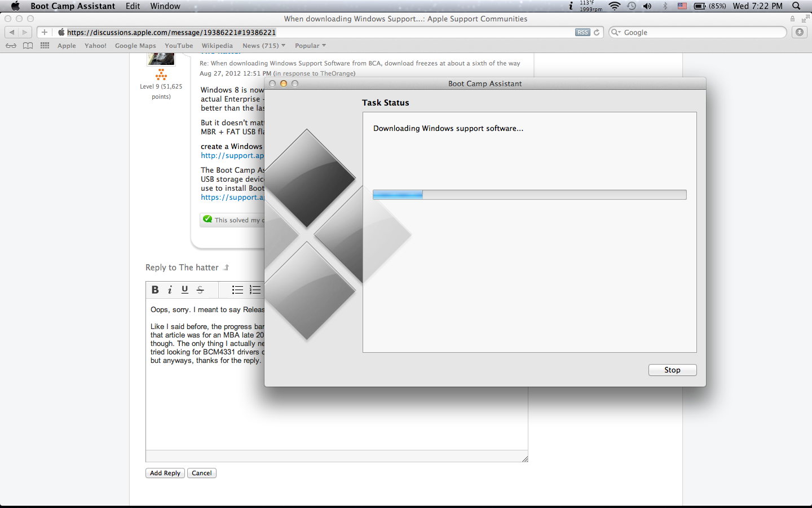
Task: Open the Yahoo! bookmark
Action: [95, 46]
